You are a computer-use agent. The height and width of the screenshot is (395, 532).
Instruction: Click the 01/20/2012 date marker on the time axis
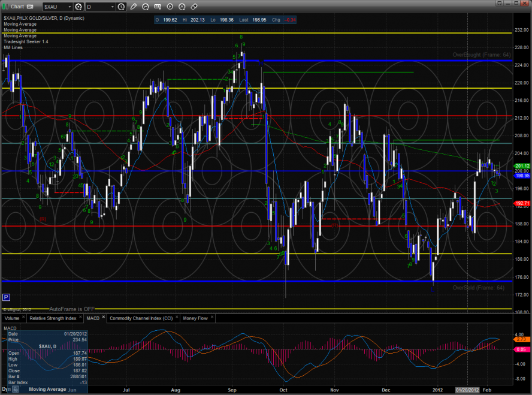click(467, 390)
